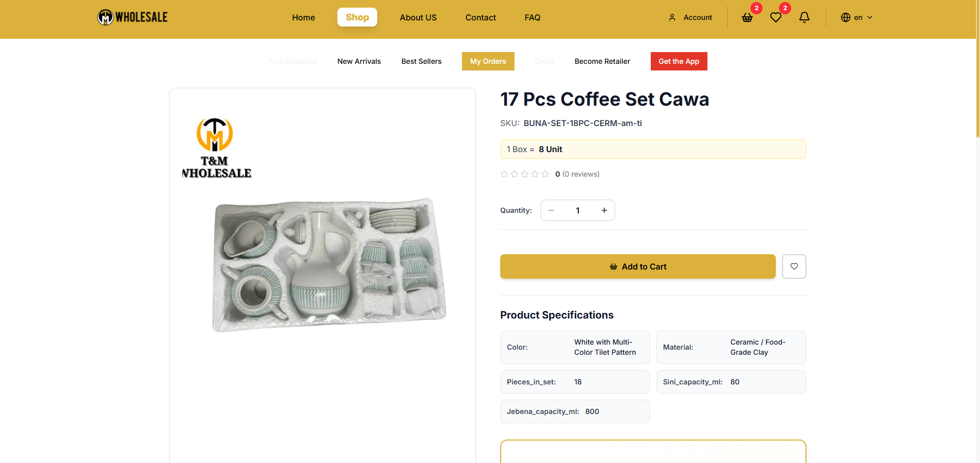Switch to the Best Sellers tab
Image resolution: width=980 pixels, height=463 pixels.
tap(421, 61)
